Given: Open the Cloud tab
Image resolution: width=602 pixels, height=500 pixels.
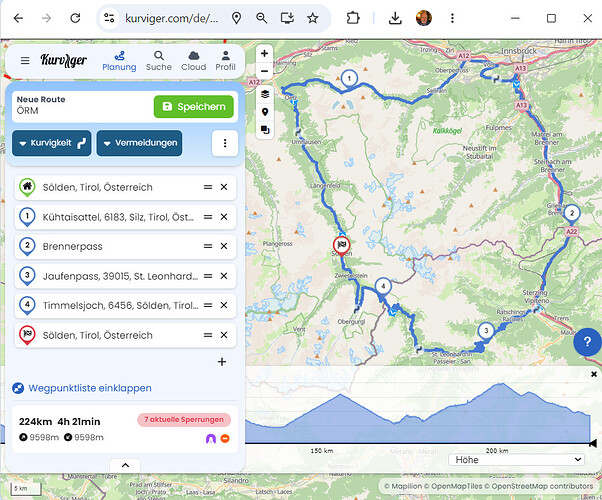Looking at the screenshot, I should [194, 61].
